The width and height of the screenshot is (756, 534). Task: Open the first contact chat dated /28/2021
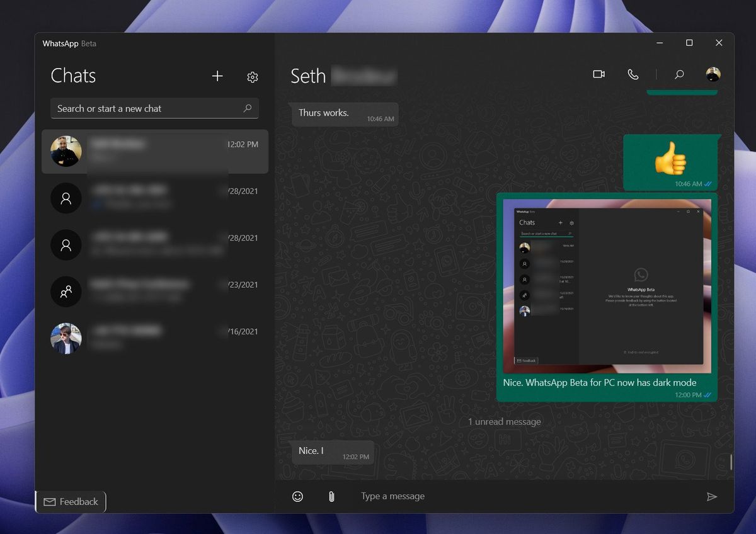[x=155, y=198]
